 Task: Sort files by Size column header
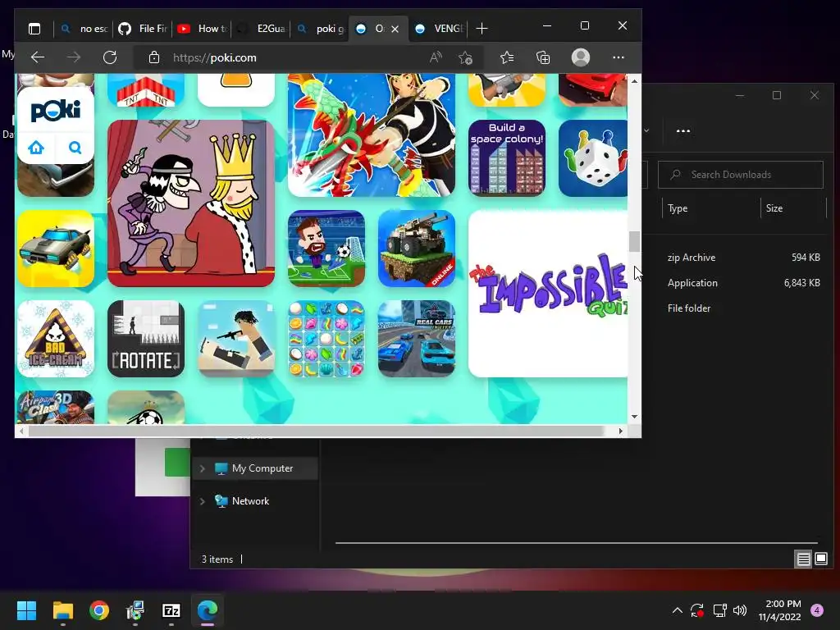coord(793,208)
